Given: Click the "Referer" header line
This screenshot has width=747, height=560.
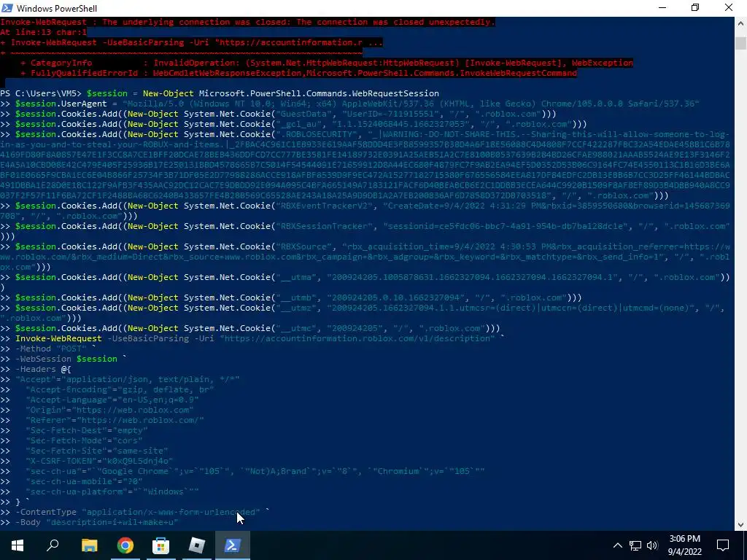Looking at the screenshot, I should click(115, 421).
